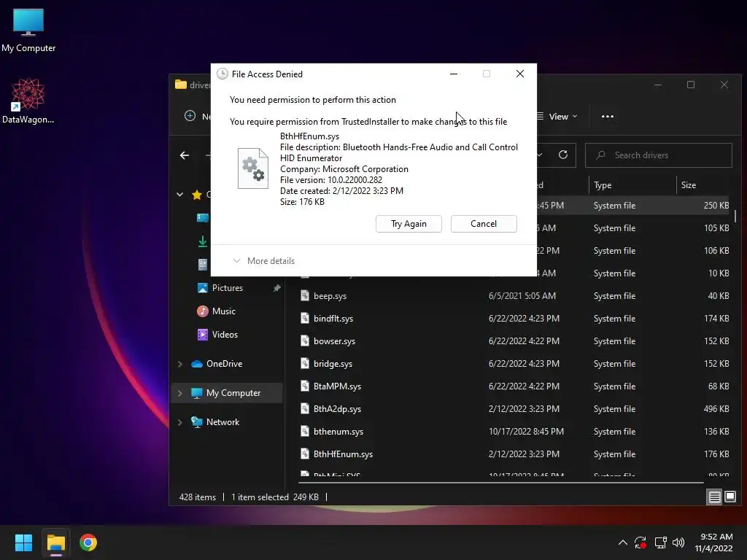Minimize the File Access Denied dialog
The width and height of the screenshot is (747, 560).
pos(454,74)
